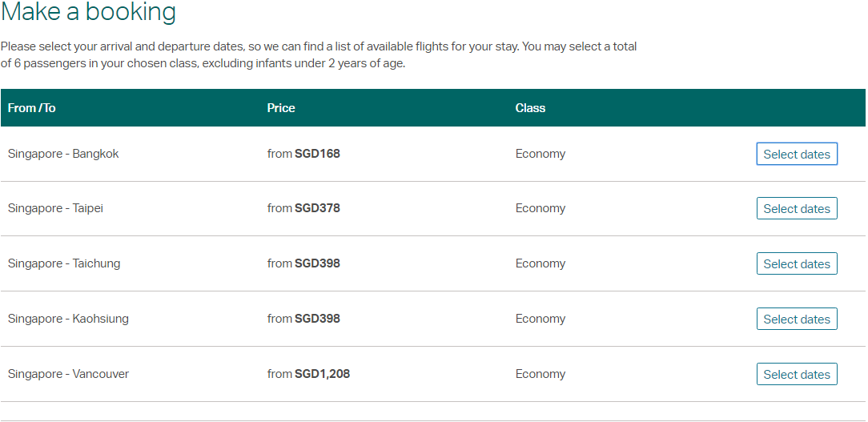Click the Singapore - Bangkok route text

pos(63,154)
